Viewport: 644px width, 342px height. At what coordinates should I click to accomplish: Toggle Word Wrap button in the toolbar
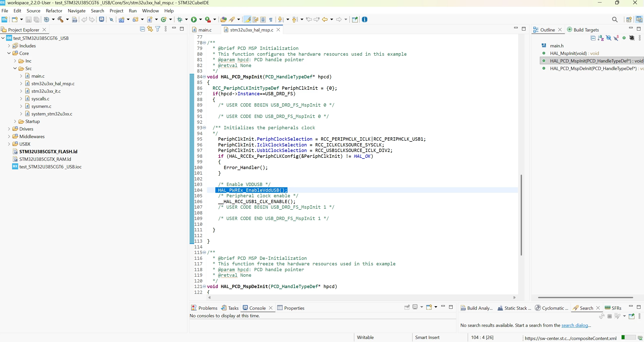[x=255, y=19]
